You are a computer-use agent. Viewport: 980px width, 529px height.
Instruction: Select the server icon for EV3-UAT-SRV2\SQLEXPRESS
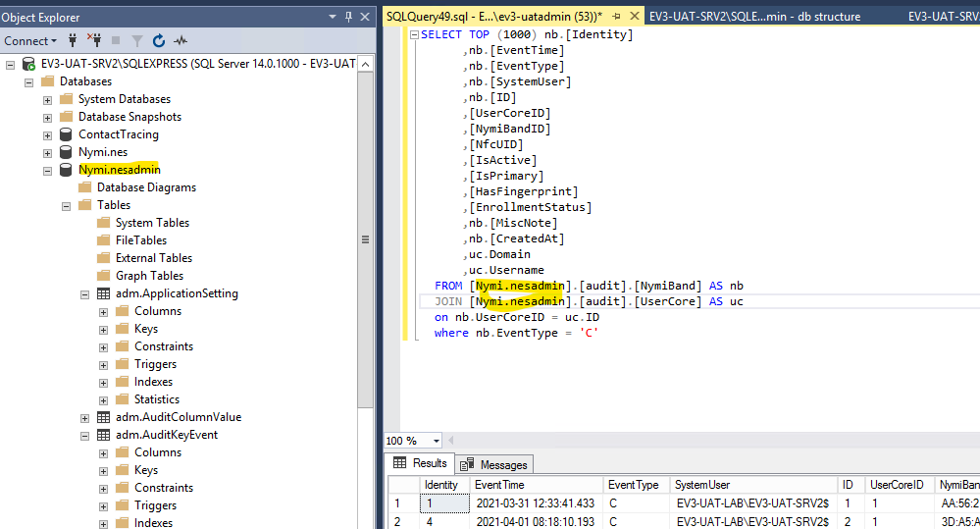[x=28, y=64]
